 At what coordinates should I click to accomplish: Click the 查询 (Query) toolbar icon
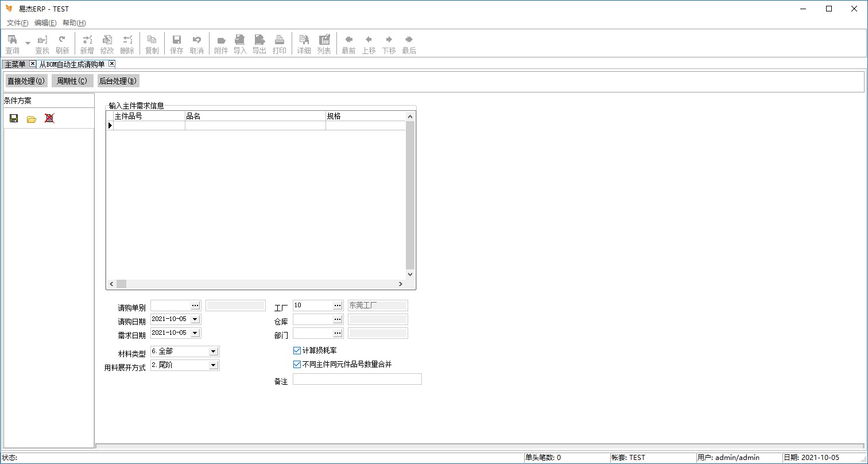coord(12,44)
